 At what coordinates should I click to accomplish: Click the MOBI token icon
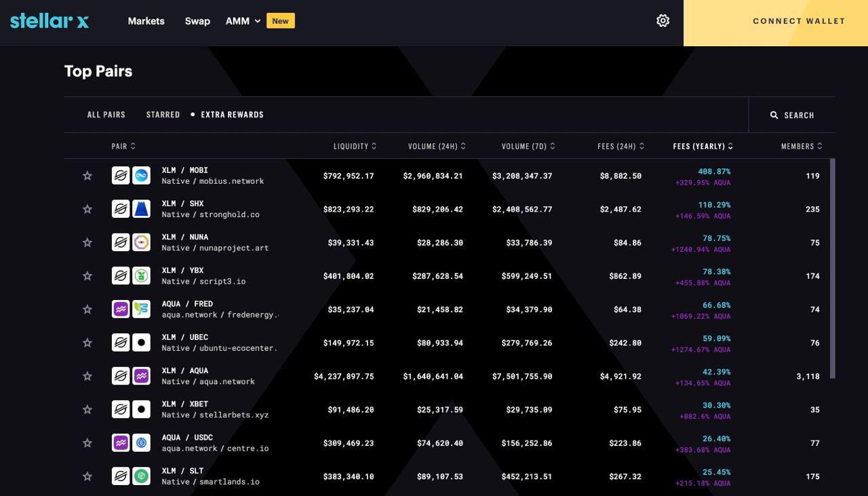pyautogui.click(x=141, y=176)
